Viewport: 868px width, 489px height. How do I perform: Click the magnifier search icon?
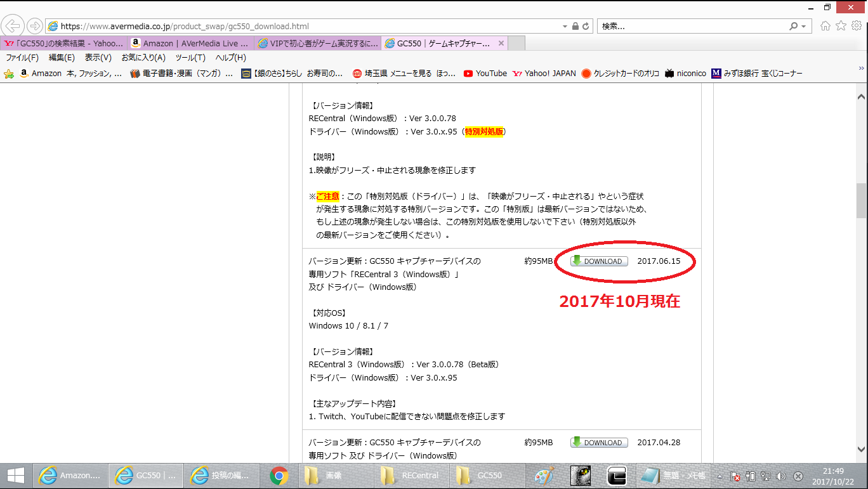pos(793,27)
